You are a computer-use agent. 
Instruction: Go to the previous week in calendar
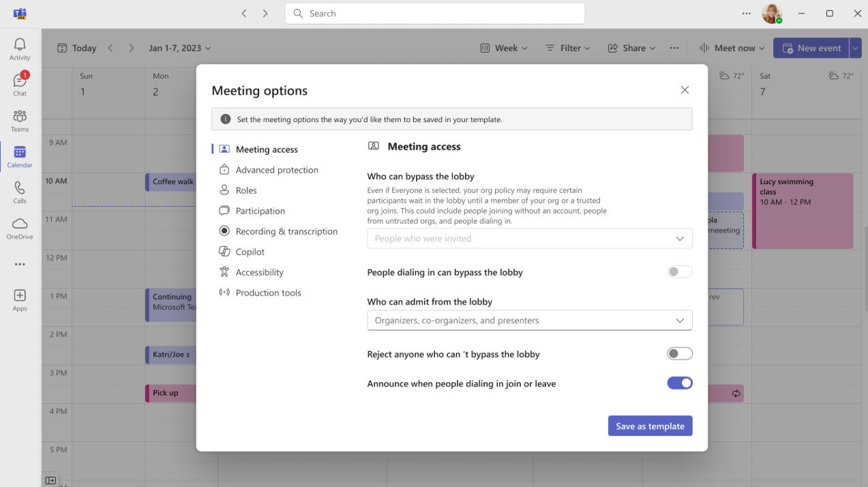[110, 48]
